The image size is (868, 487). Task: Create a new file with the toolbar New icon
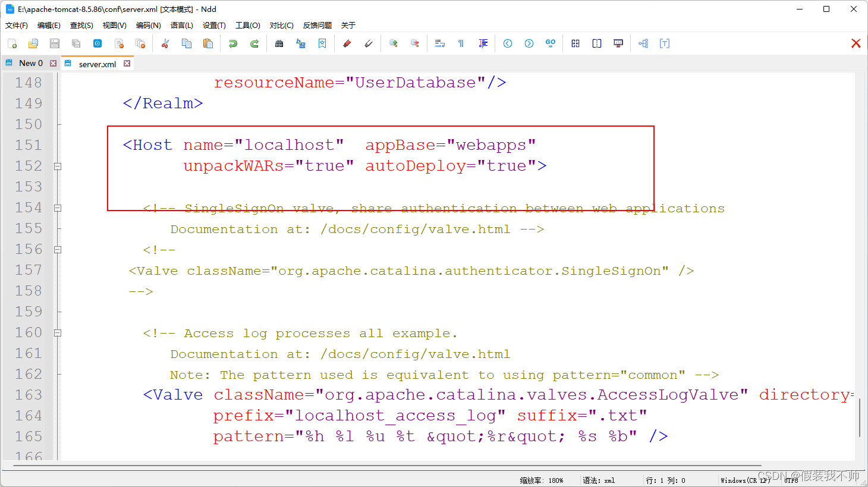12,43
